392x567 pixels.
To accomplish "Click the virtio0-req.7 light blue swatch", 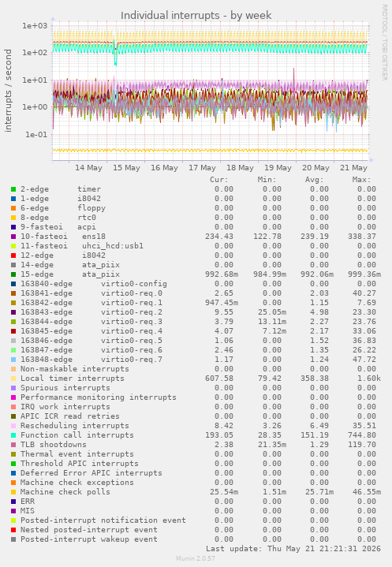I will coord(13,360).
